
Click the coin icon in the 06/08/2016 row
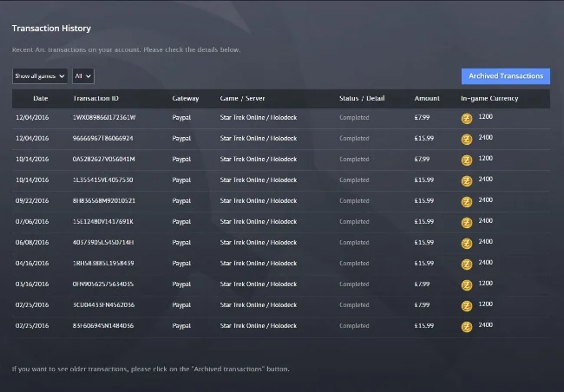(x=467, y=244)
